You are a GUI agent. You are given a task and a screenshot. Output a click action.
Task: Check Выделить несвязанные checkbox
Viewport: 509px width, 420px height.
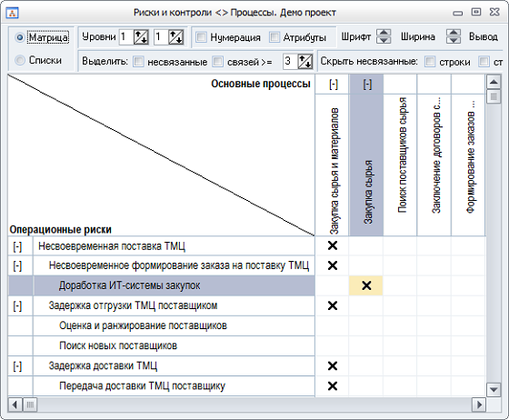coord(138,61)
